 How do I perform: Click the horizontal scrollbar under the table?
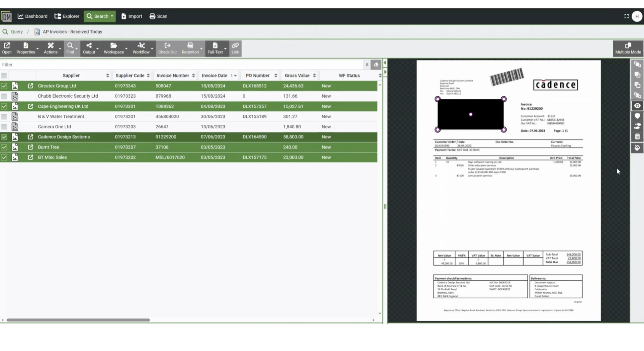pos(78,320)
